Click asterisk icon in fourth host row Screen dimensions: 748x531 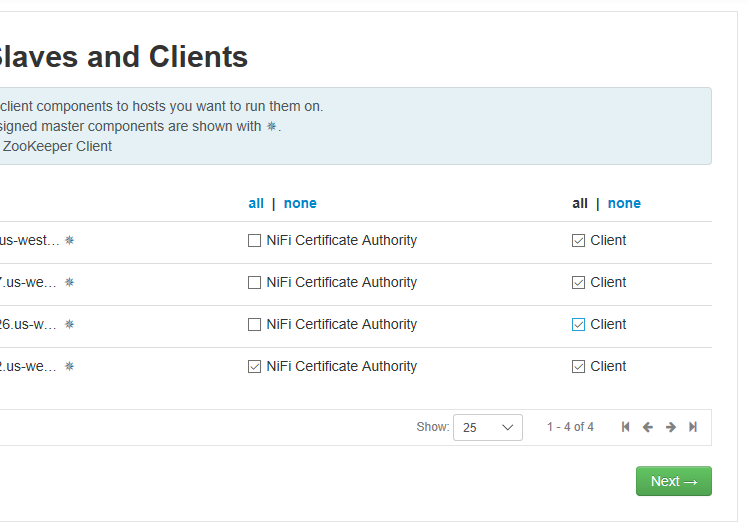click(69, 366)
